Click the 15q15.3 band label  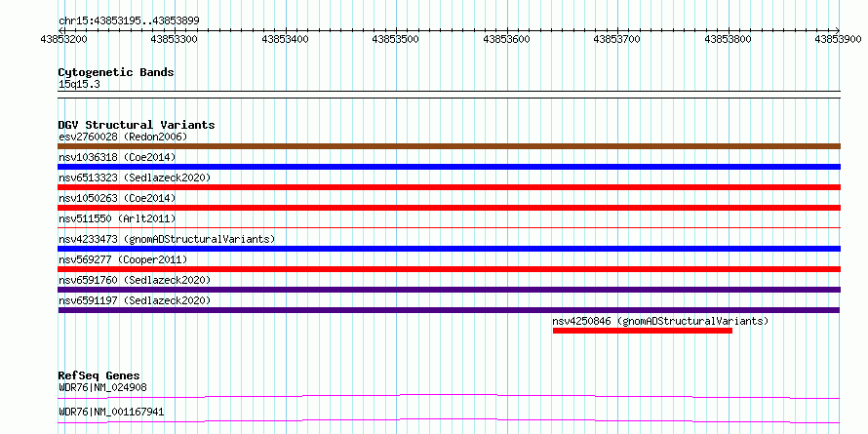coord(79,85)
